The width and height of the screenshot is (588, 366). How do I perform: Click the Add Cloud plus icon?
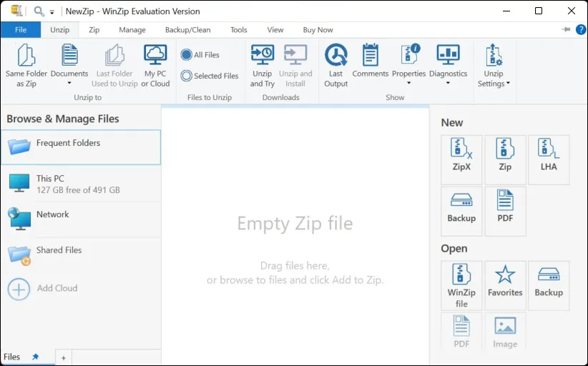tap(19, 290)
